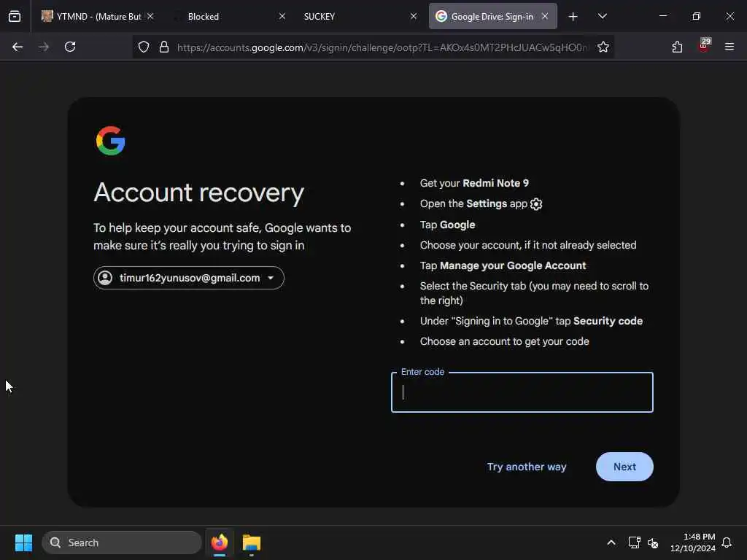Viewport: 747px width, 560px height.
Task: Click 'Choose an account to get your code'
Action: tap(505, 341)
